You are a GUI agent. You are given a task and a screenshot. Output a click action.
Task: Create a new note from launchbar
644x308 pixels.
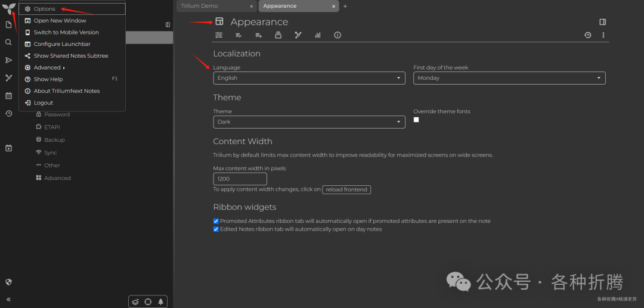(8, 24)
